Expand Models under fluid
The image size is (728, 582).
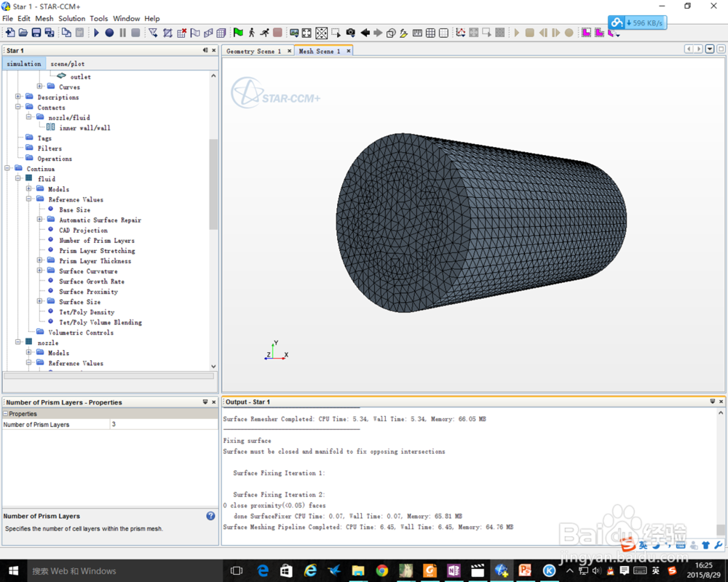29,188
